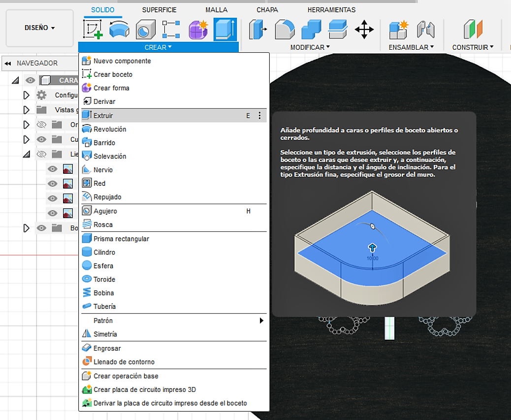Switch to the SUPERFICIE tab
Image resolution: width=511 pixels, height=420 pixels.
160,10
